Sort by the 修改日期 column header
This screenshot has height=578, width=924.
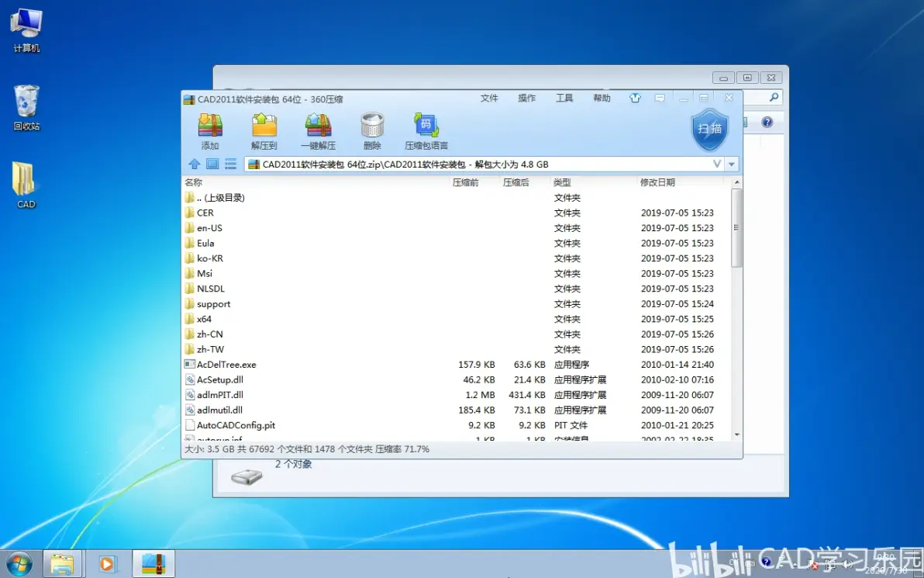click(657, 182)
